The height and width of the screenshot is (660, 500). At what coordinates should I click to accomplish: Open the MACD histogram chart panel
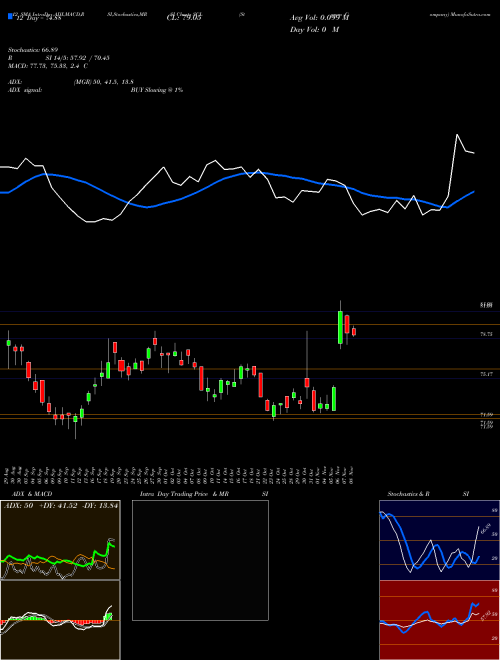[x=60, y=620]
